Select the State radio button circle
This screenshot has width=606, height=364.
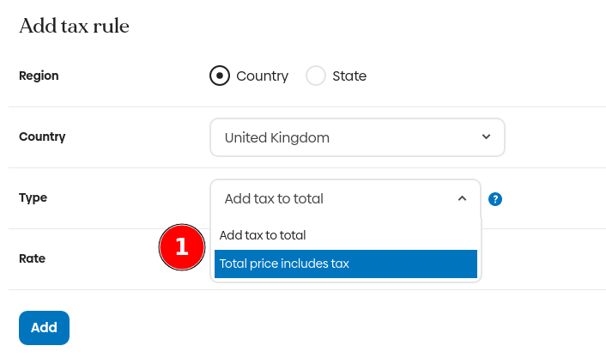[x=316, y=76]
